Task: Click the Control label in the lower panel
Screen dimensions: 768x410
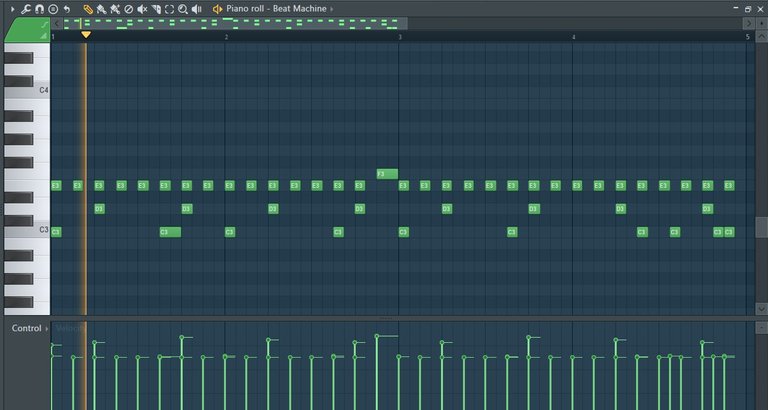Action: [x=26, y=328]
